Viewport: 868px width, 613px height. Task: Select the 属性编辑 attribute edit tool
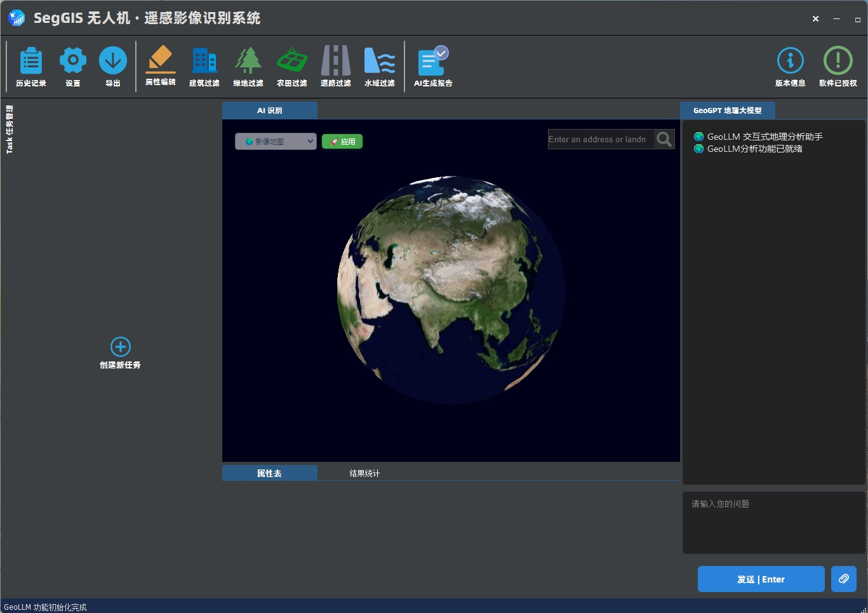click(160, 66)
